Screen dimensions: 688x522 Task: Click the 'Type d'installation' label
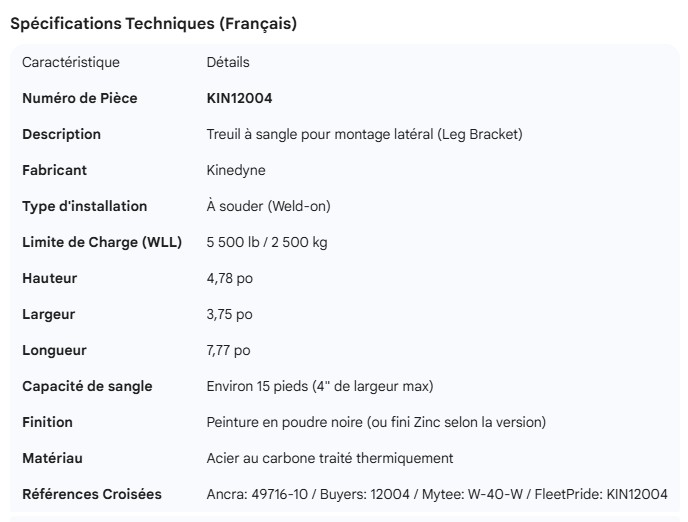(x=85, y=206)
